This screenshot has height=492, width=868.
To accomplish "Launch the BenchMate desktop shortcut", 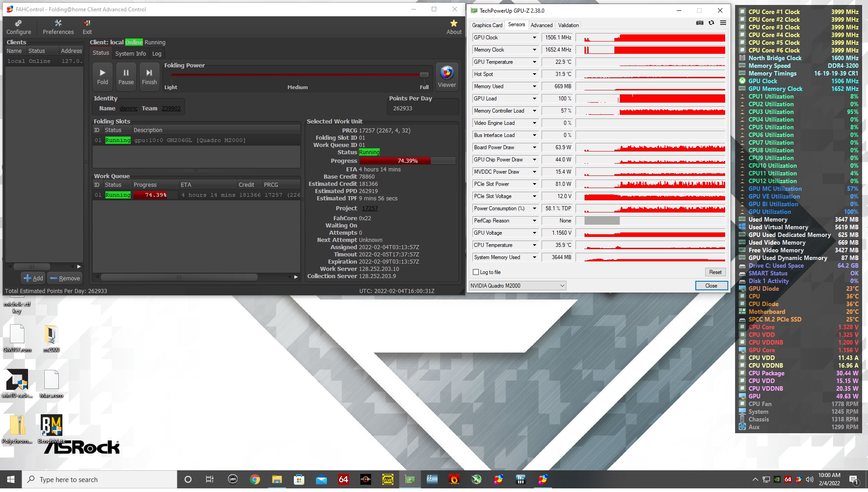I will [51, 429].
